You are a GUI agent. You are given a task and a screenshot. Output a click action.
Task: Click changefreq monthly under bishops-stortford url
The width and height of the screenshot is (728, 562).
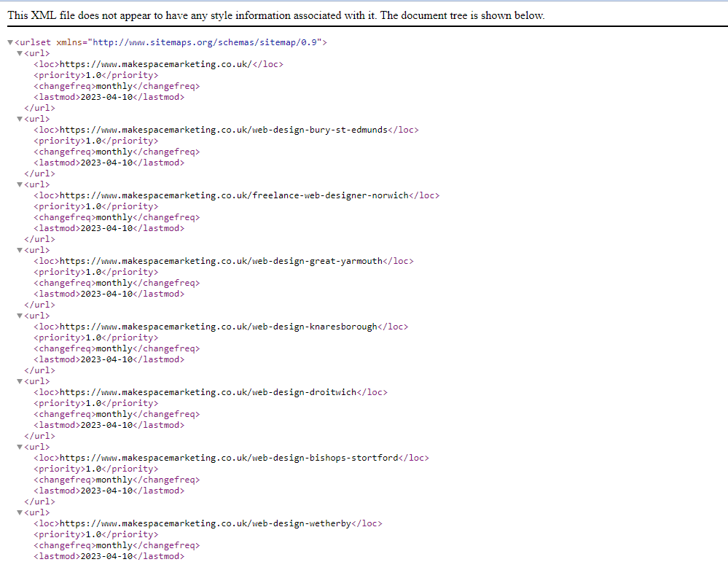[x=117, y=480]
